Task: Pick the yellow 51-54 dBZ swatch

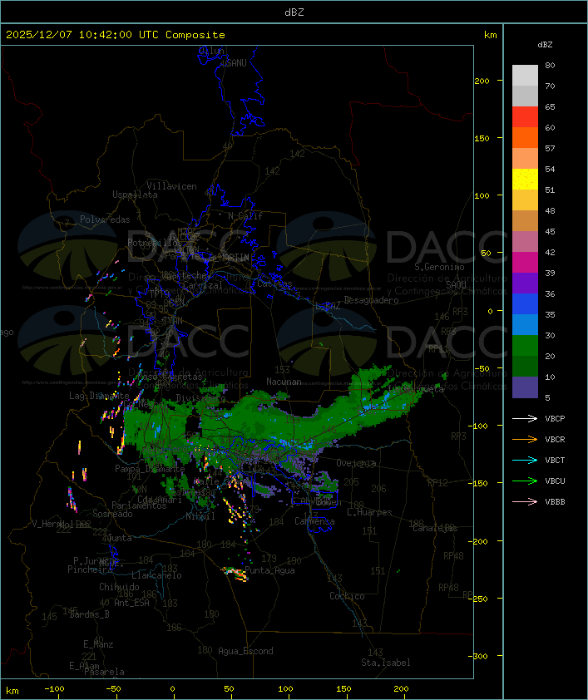Action: click(525, 179)
